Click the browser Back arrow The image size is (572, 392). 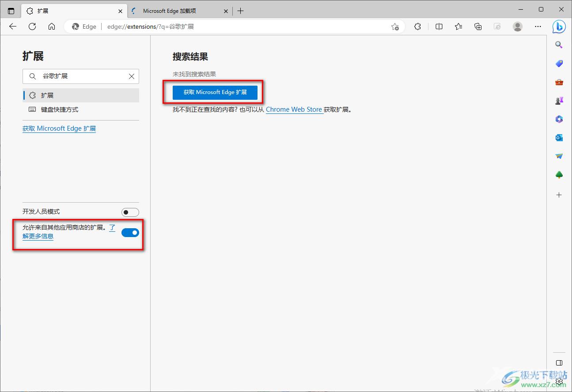(13, 26)
